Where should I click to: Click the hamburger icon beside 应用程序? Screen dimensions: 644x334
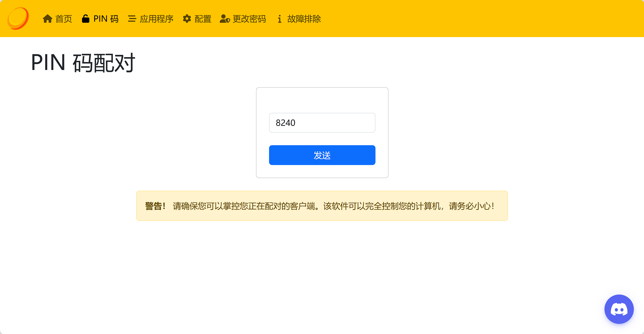tap(132, 19)
